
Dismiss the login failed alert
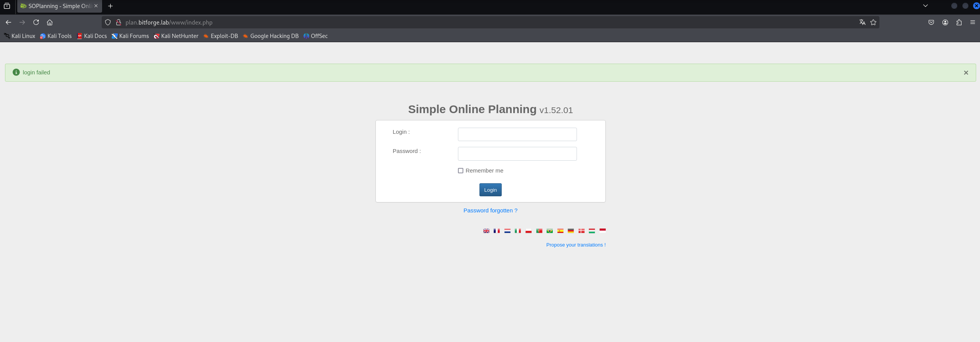click(966, 72)
